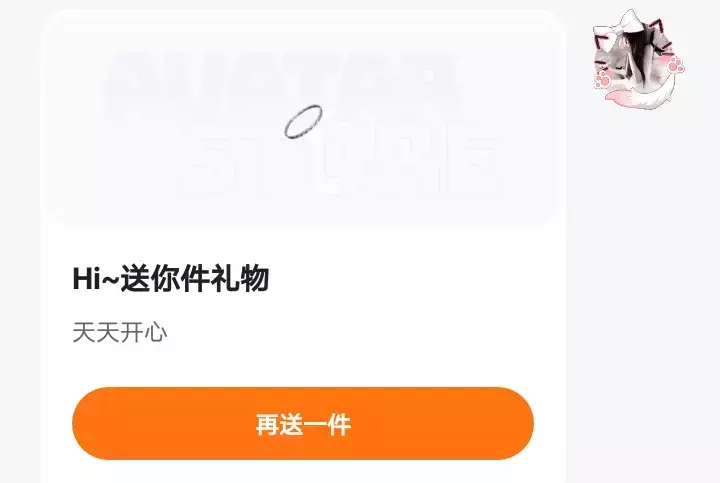720x483 pixels.
Task: Click the 再送一件 label text
Action: [303, 424]
